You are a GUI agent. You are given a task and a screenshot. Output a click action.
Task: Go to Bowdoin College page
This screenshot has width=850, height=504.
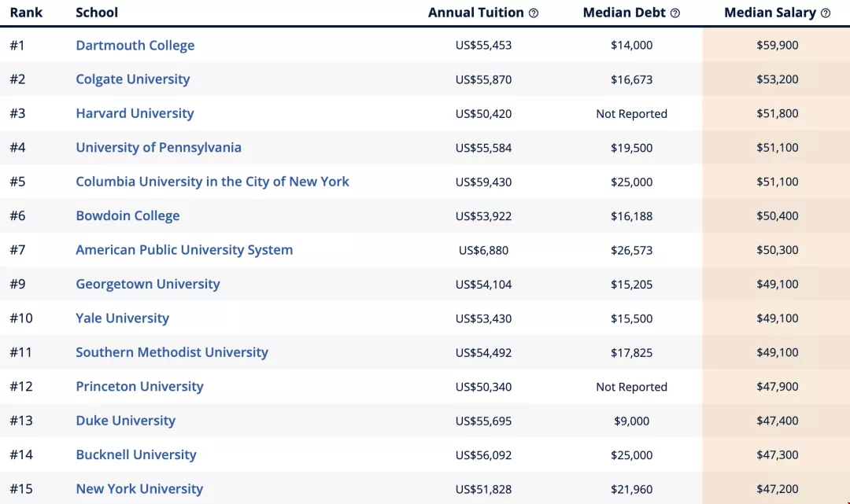[128, 216]
